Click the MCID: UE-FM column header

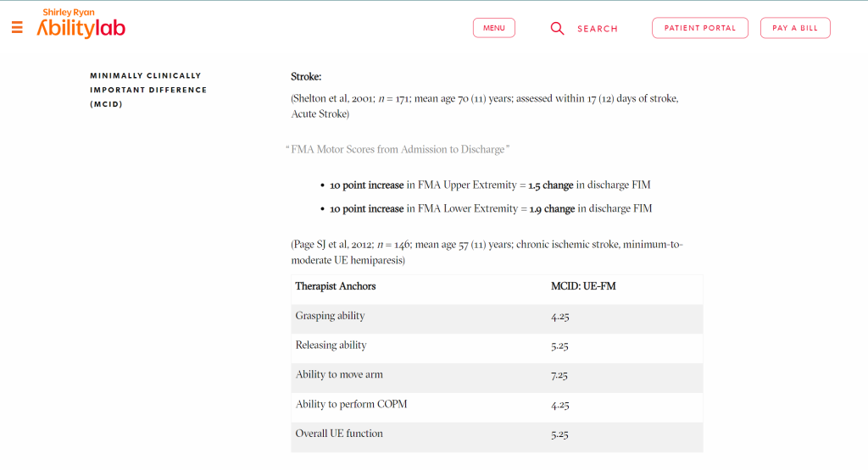(x=583, y=286)
